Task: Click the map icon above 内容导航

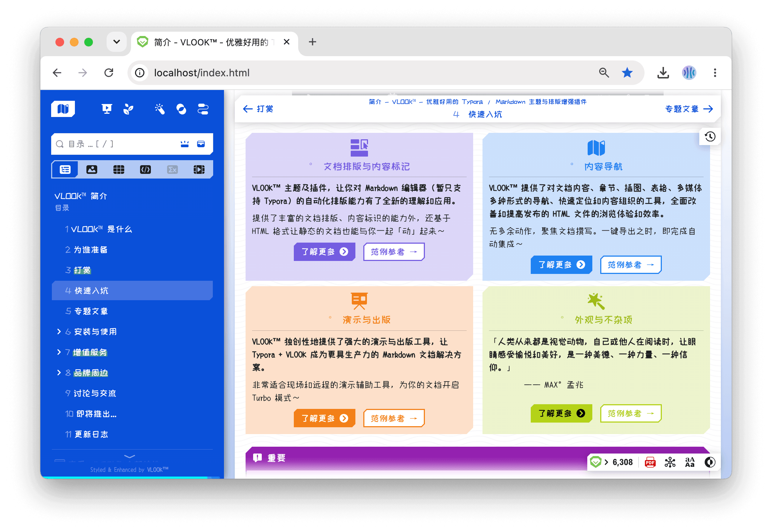Action: point(596,148)
